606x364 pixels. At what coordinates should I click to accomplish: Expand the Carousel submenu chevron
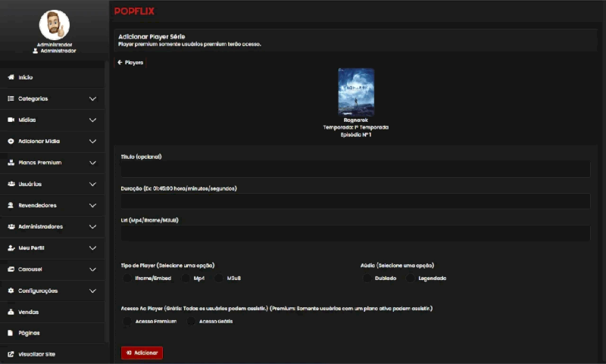(92, 269)
